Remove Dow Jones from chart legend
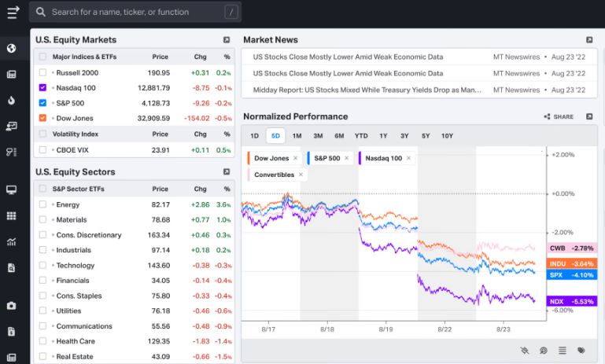The width and height of the screenshot is (605, 364). point(295,158)
